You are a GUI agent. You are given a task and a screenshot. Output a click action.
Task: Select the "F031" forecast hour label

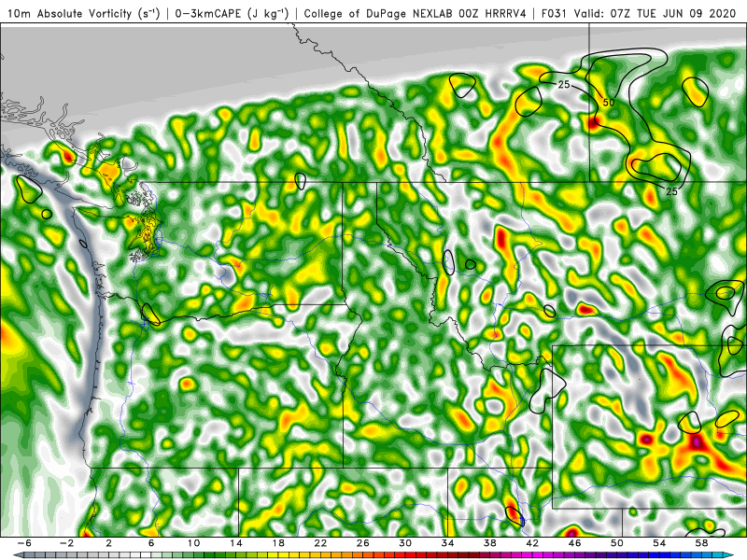pos(555,14)
